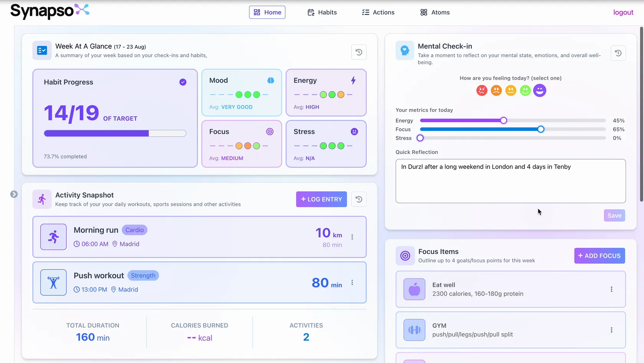Switch to the Actions tab

click(378, 12)
